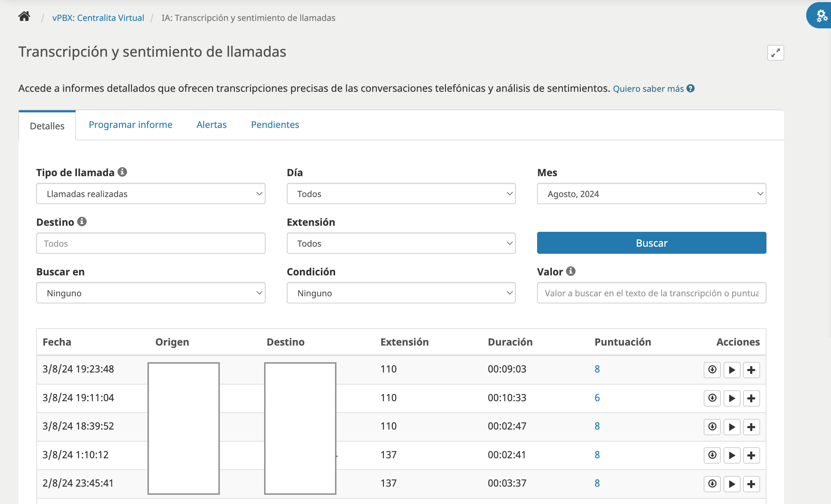The image size is (831, 504).
Task: Click the Duración column header
Action: (510, 342)
